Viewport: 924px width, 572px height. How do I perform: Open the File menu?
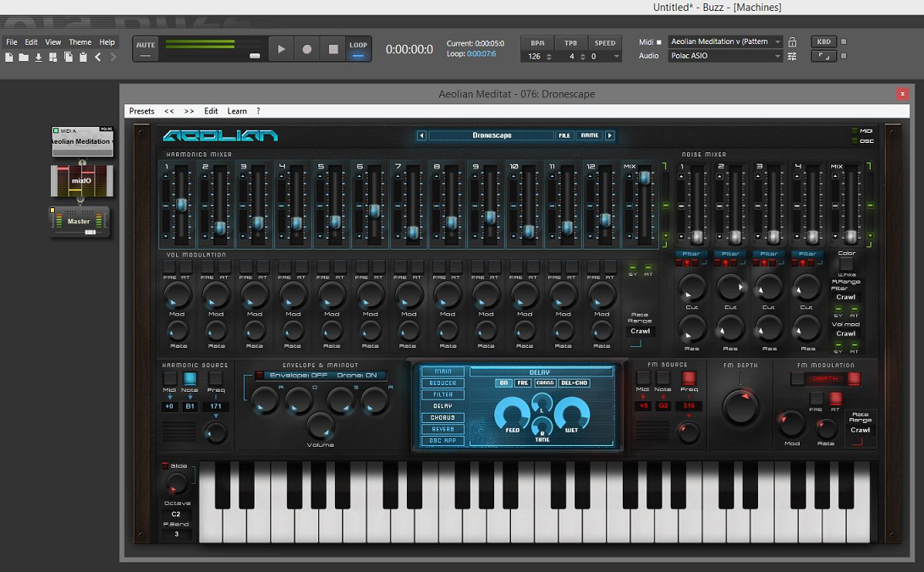coord(12,42)
